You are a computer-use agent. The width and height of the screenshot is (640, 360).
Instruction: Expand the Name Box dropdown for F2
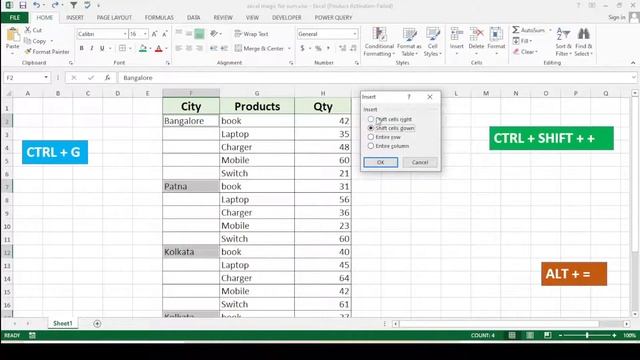tap(46, 78)
